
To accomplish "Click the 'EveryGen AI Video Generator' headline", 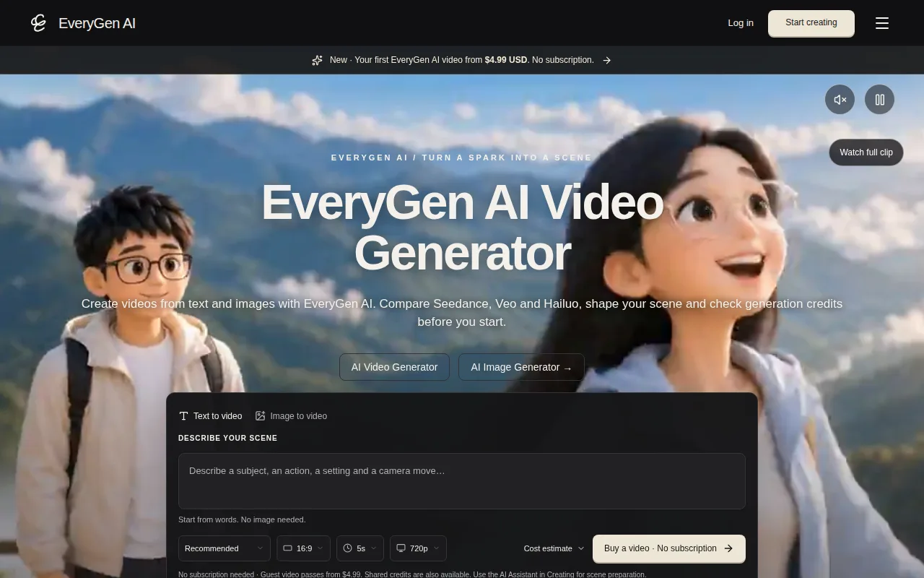I will coord(462,228).
